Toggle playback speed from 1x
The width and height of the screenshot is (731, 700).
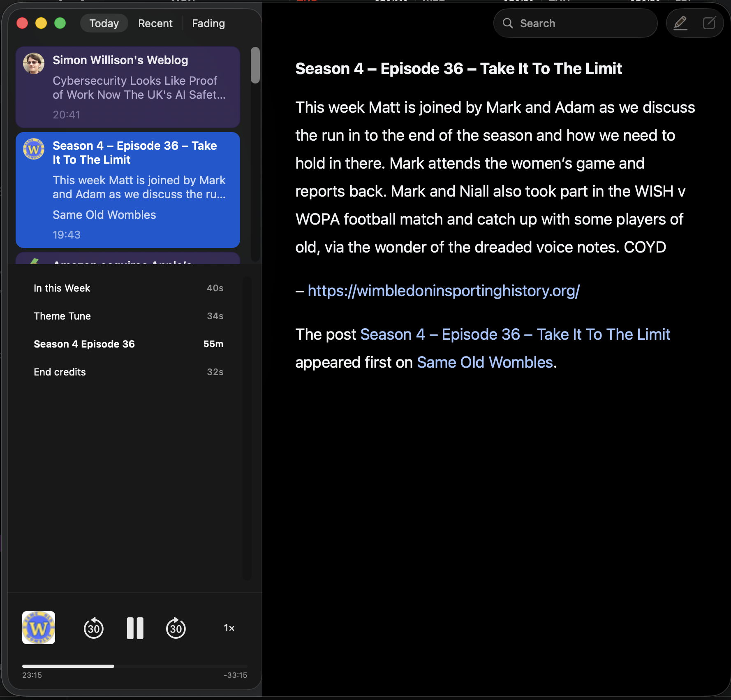click(x=229, y=628)
